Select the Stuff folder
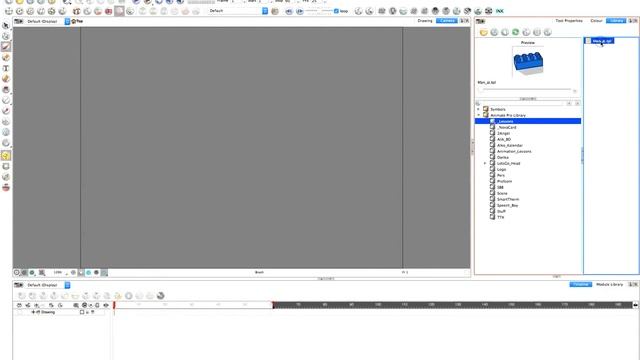640x360 pixels. coord(501,211)
